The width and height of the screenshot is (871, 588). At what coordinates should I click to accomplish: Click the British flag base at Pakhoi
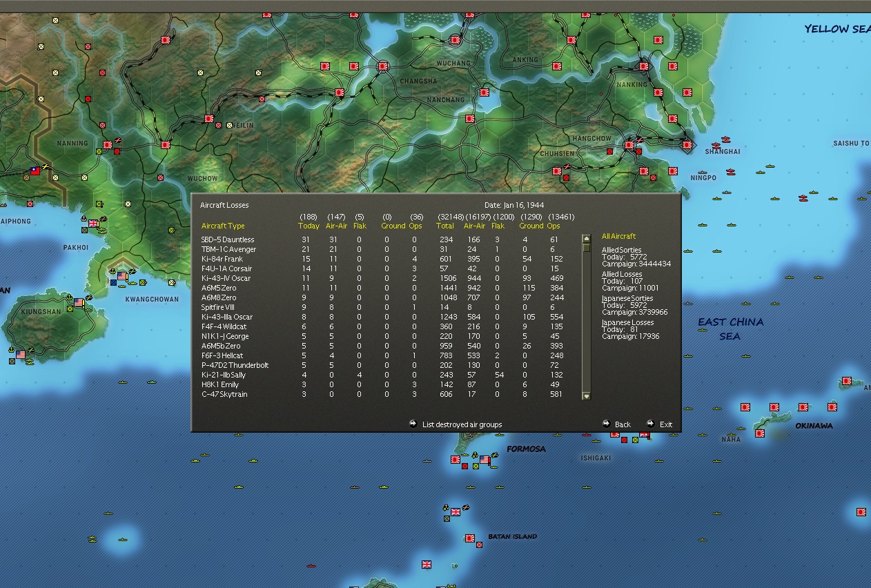tap(93, 224)
